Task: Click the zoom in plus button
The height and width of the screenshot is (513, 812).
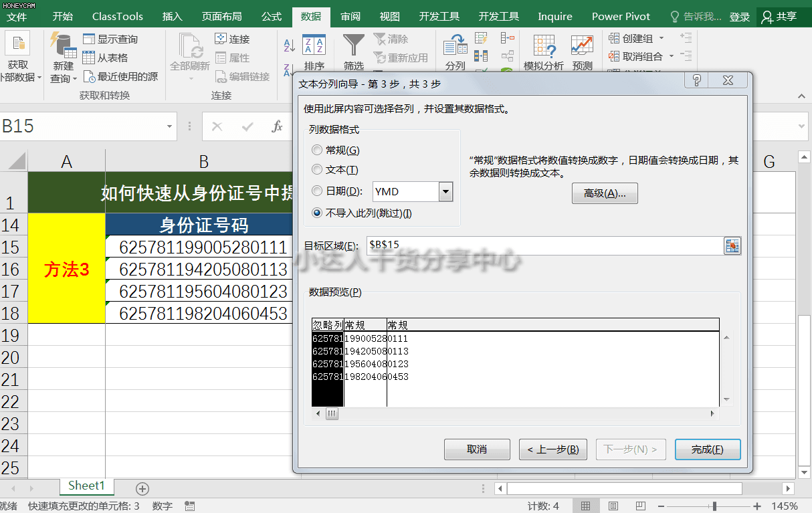Action: (x=757, y=506)
